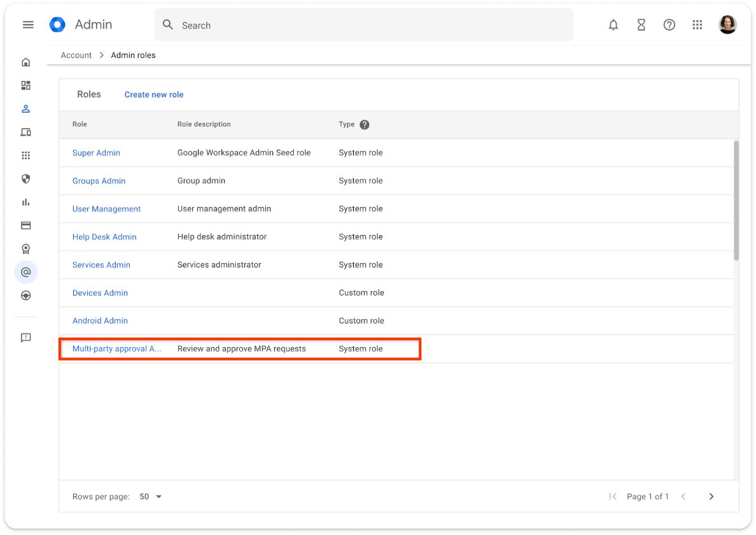
Task: Open Rows per page dropdown
Action: pos(150,496)
